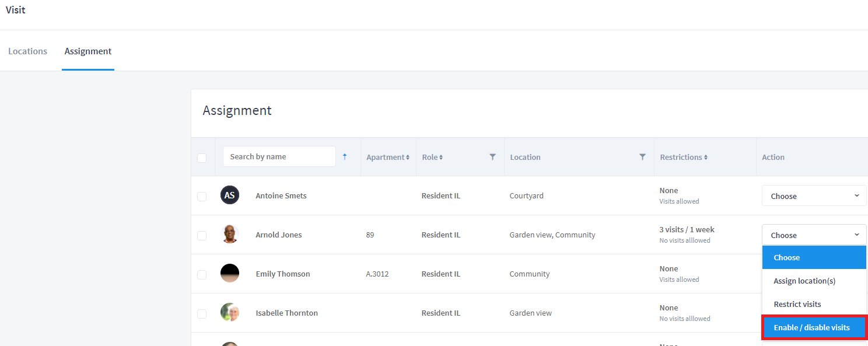Click the Antoine Smets name

[281, 196]
